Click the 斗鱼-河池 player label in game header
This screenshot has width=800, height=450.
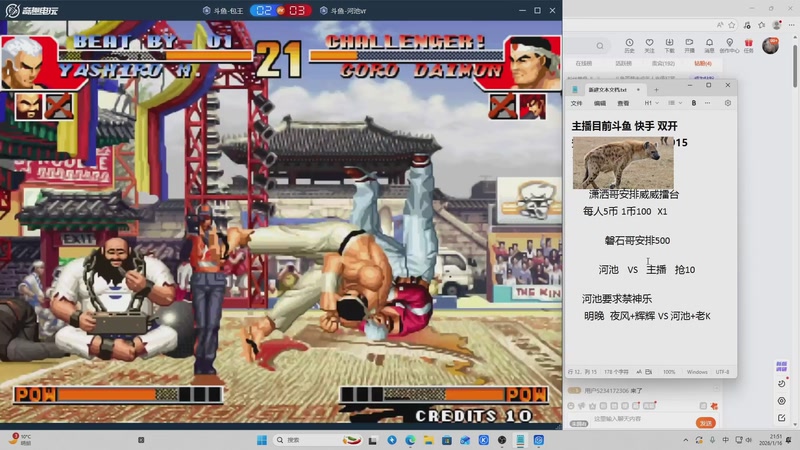(x=343, y=10)
